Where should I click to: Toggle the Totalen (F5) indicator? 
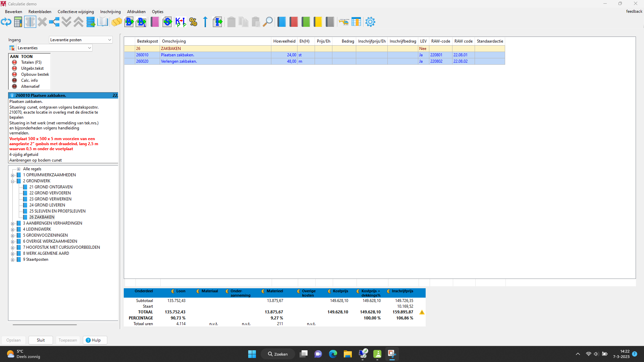click(x=14, y=62)
